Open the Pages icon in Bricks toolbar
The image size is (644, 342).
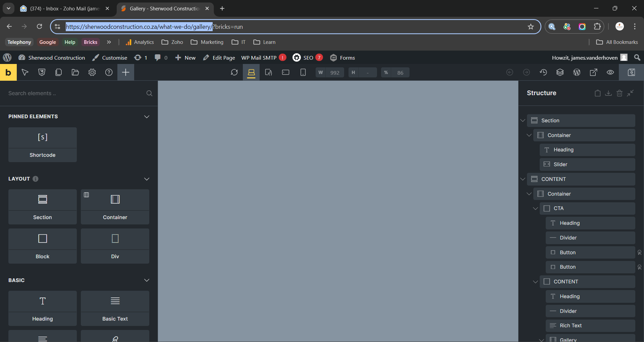click(x=58, y=72)
